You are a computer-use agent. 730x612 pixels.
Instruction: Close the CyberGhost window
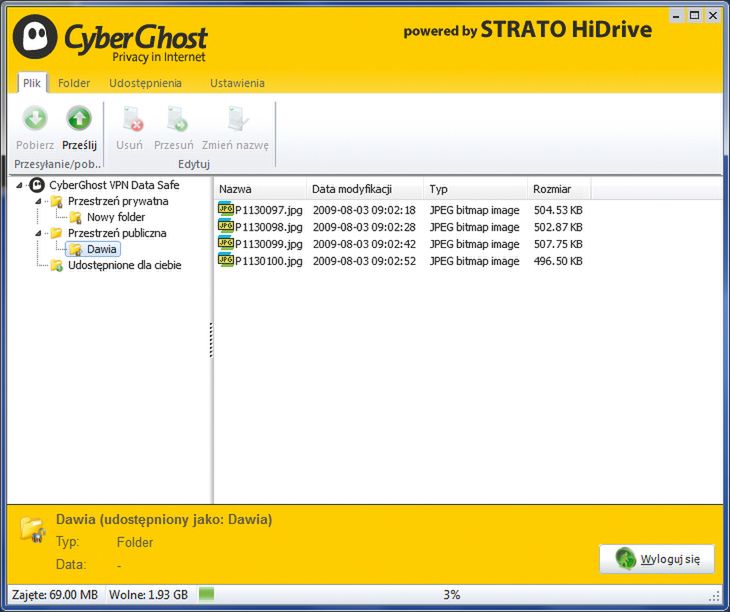[713, 16]
